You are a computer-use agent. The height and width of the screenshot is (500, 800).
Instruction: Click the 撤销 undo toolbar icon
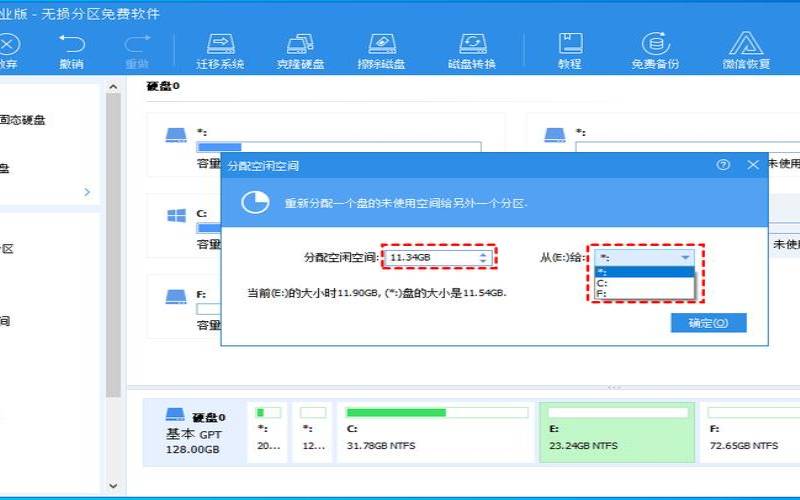click(x=71, y=51)
